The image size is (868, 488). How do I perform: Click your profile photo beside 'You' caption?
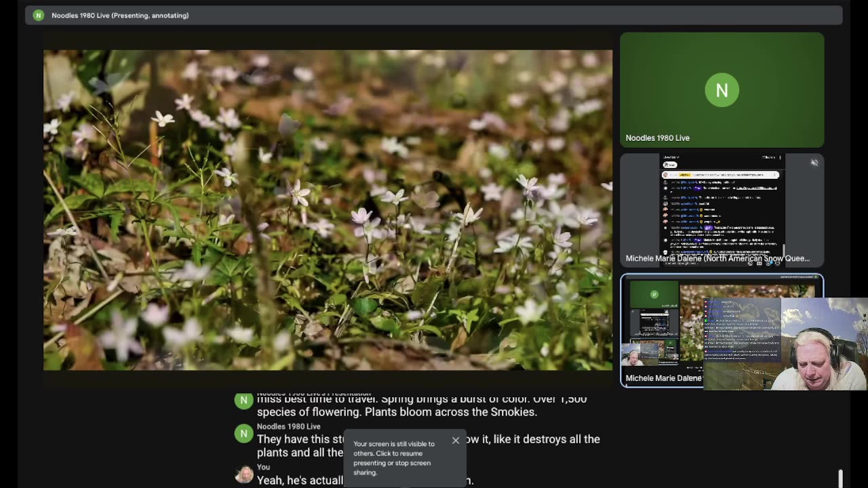click(243, 474)
